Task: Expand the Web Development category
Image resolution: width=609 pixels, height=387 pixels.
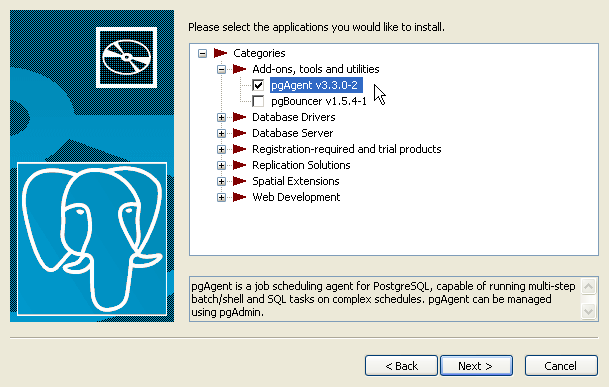Action: (x=221, y=197)
